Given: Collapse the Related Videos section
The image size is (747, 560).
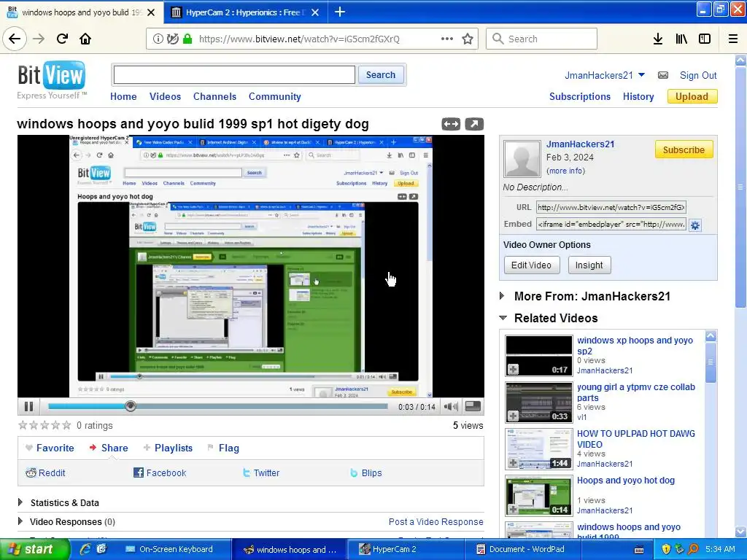Looking at the screenshot, I should pyautogui.click(x=503, y=318).
